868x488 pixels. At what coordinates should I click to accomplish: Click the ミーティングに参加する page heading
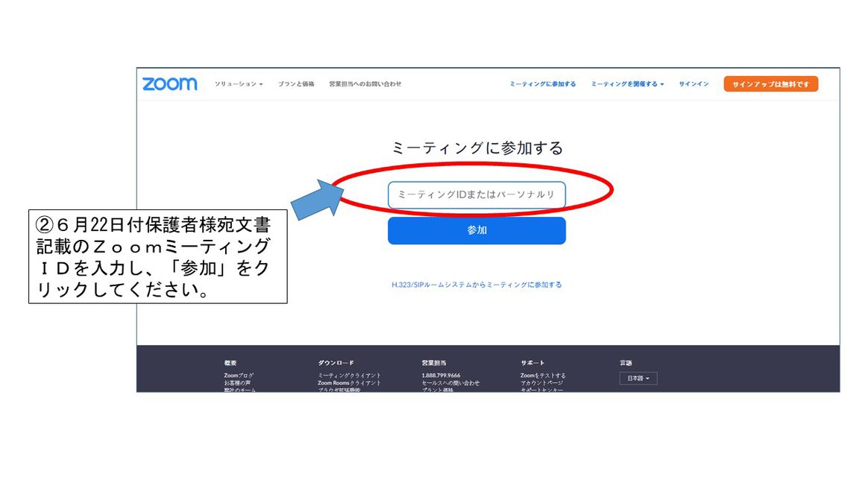click(x=477, y=148)
